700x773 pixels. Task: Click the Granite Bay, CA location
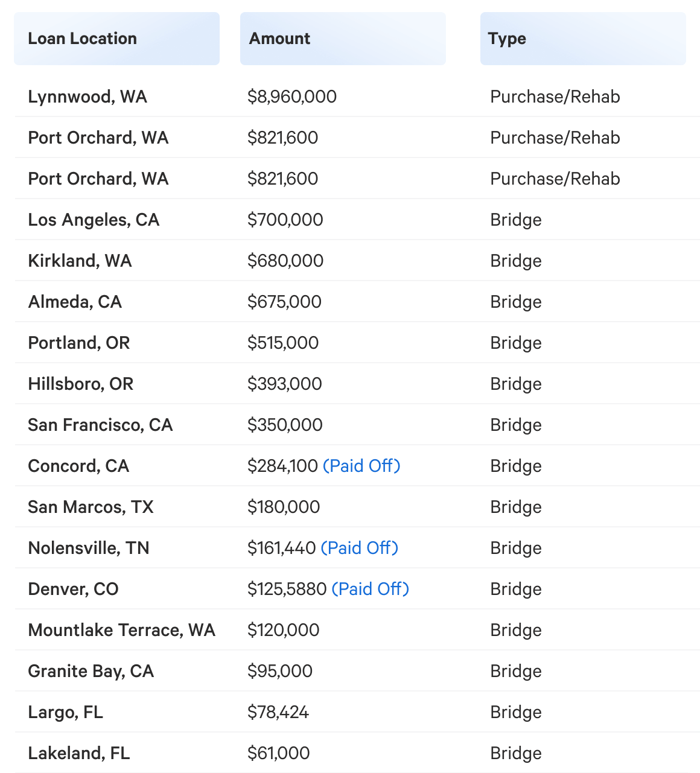tap(91, 671)
